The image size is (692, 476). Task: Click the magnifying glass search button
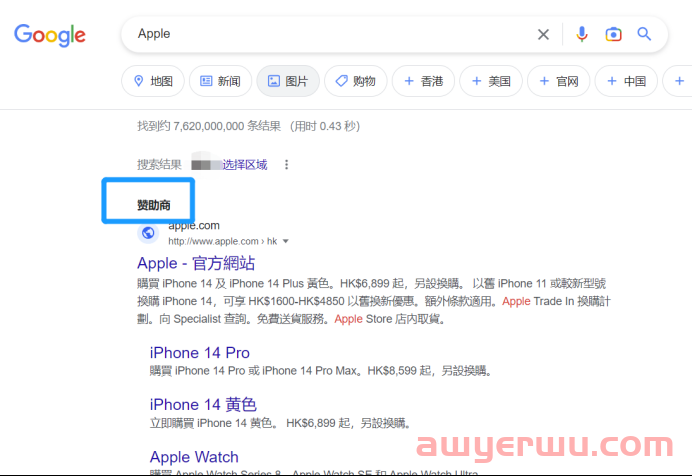click(x=644, y=34)
